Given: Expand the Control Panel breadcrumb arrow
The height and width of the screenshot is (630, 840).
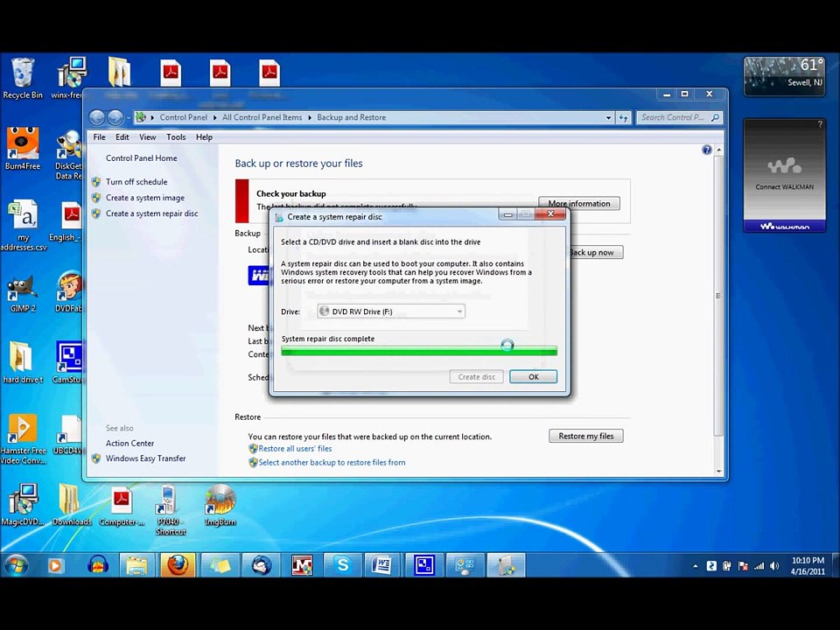Looking at the screenshot, I should click(214, 117).
